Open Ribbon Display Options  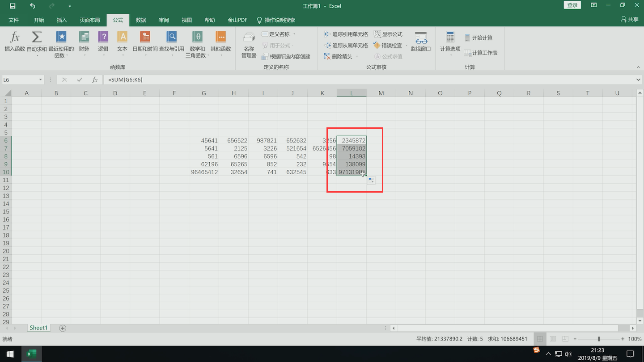click(594, 5)
